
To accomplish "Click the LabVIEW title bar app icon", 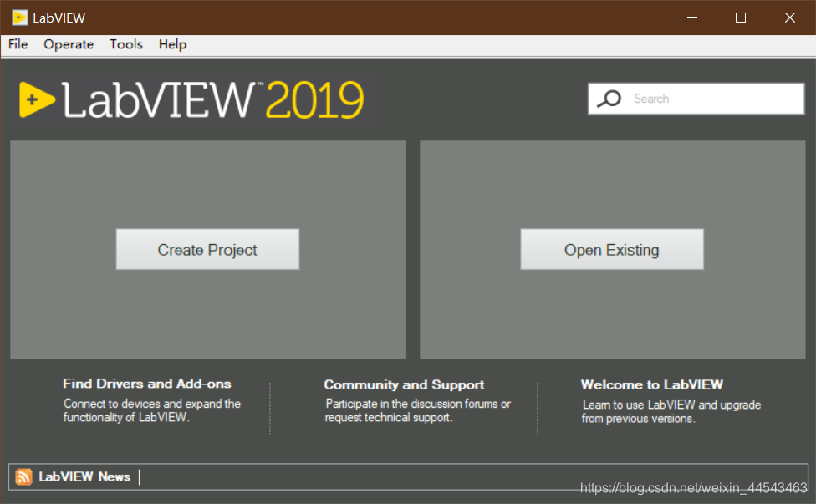I will point(19,18).
